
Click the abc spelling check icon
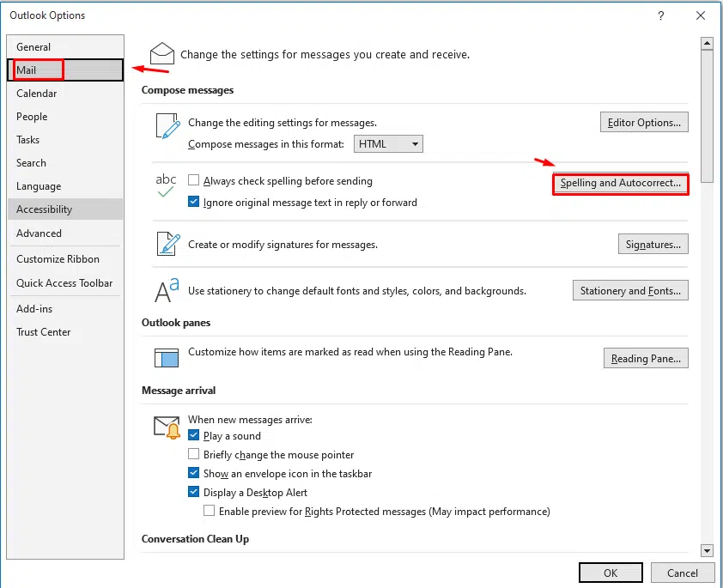pyautogui.click(x=166, y=185)
